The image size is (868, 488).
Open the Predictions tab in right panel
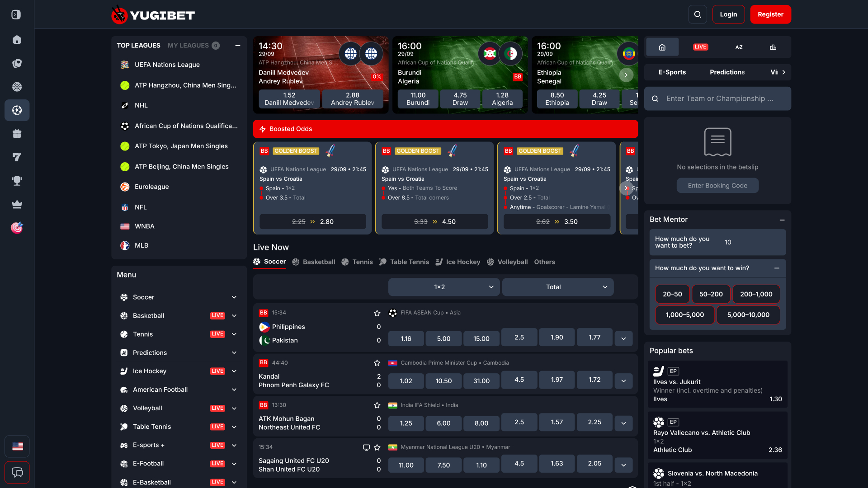[727, 72]
